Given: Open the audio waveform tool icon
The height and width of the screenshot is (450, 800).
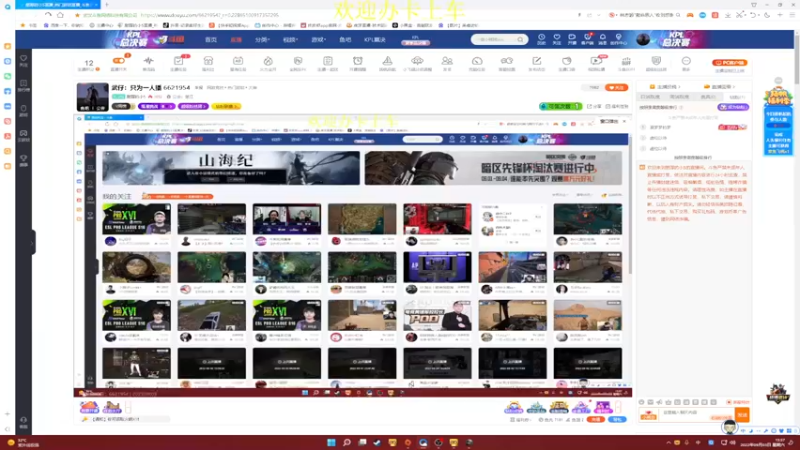Looking at the screenshot, I should tap(148, 63).
